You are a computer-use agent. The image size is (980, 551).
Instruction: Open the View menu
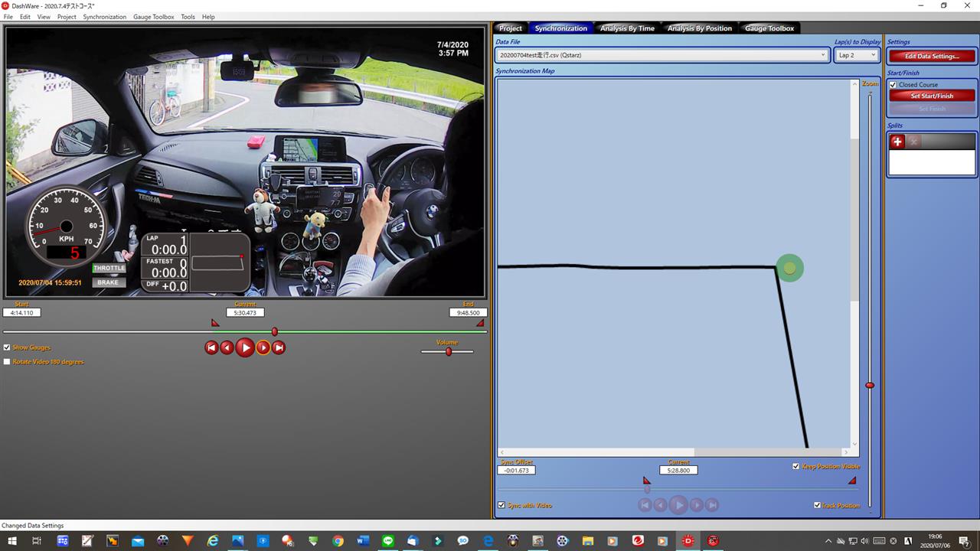(44, 17)
